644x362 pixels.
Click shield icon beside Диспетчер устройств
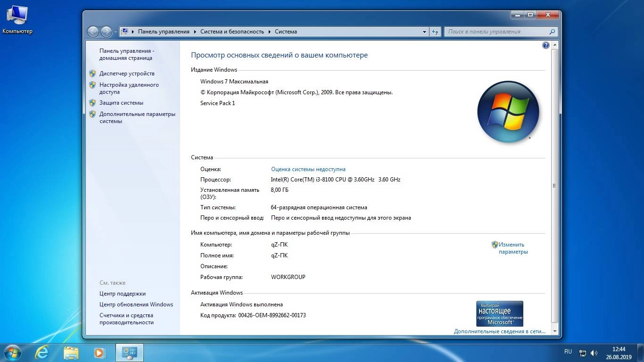click(x=92, y=74)
